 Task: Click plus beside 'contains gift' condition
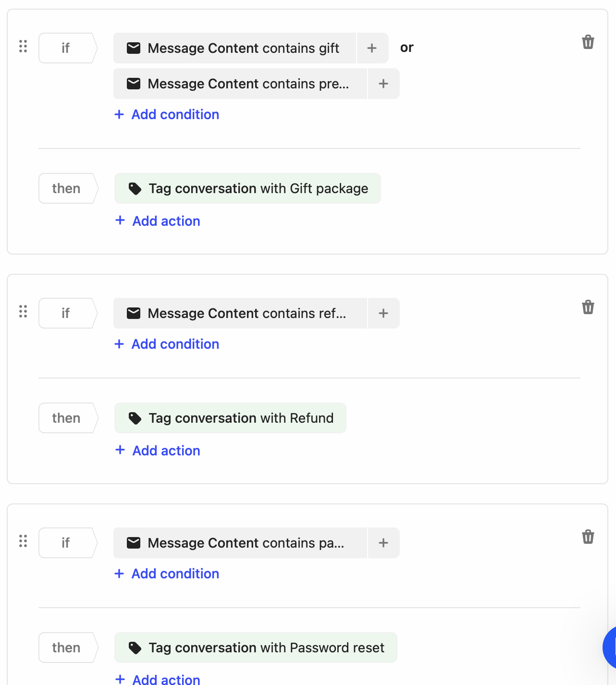(372, 48)
